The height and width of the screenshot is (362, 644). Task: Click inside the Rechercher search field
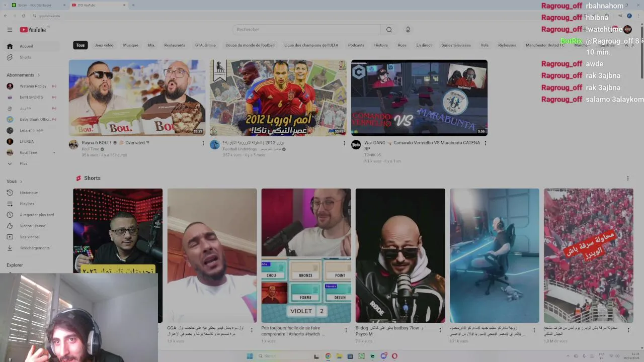point(307,30)
